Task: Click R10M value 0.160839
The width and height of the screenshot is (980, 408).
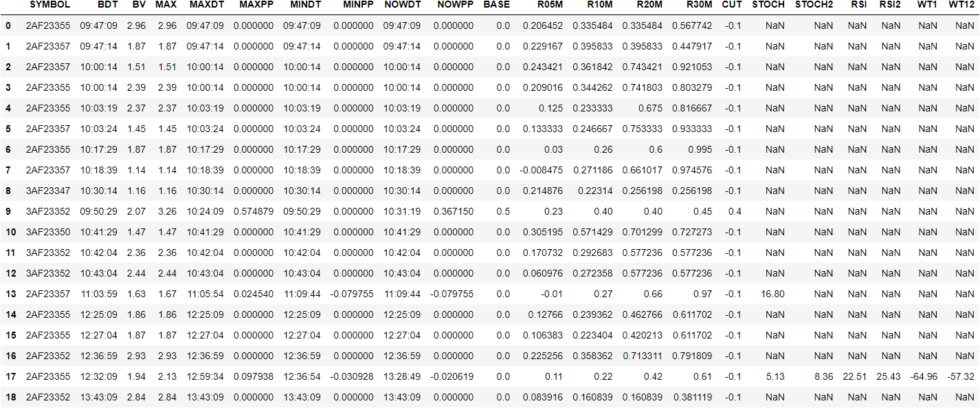Action: [592, 398]
